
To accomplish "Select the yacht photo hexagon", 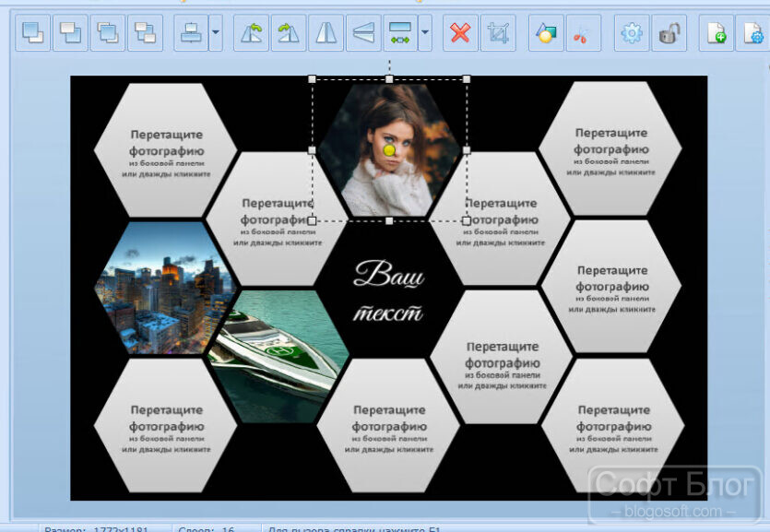I will tap(278, 356).
